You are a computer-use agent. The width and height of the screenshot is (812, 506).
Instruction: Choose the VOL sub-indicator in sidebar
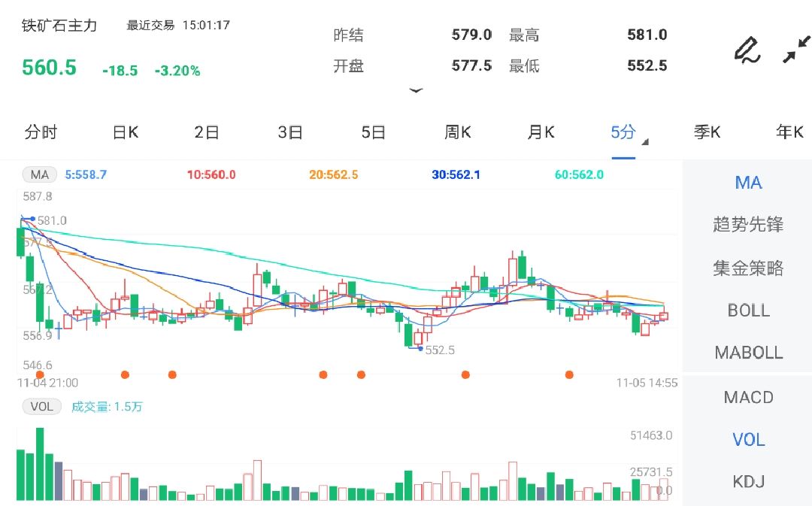[x=748, y=440]
